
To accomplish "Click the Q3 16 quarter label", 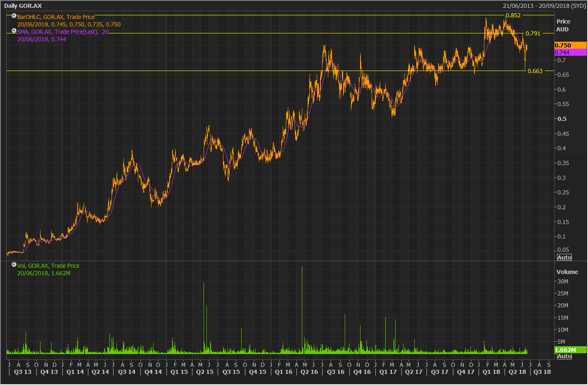I will click(336, 372).
